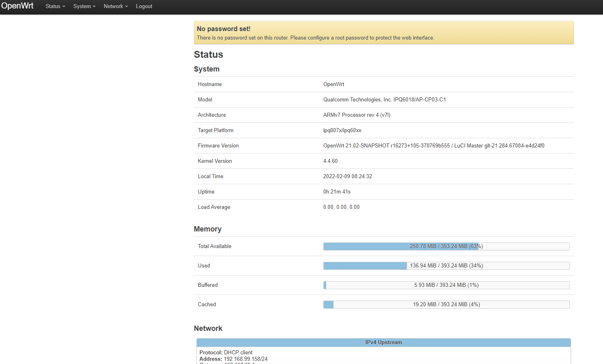Click the Load Average values
Viewport: 603px width, 364px height.
341,207
